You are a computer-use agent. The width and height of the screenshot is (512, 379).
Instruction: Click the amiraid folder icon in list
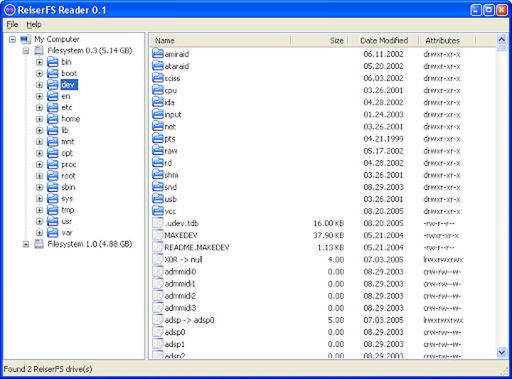pos(158,54)
